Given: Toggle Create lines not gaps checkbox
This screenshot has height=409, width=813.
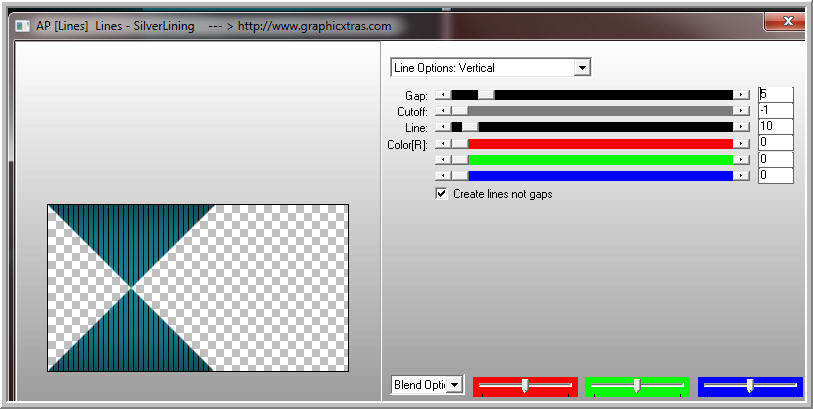Looking at the screenshot, I should (441, 194).
